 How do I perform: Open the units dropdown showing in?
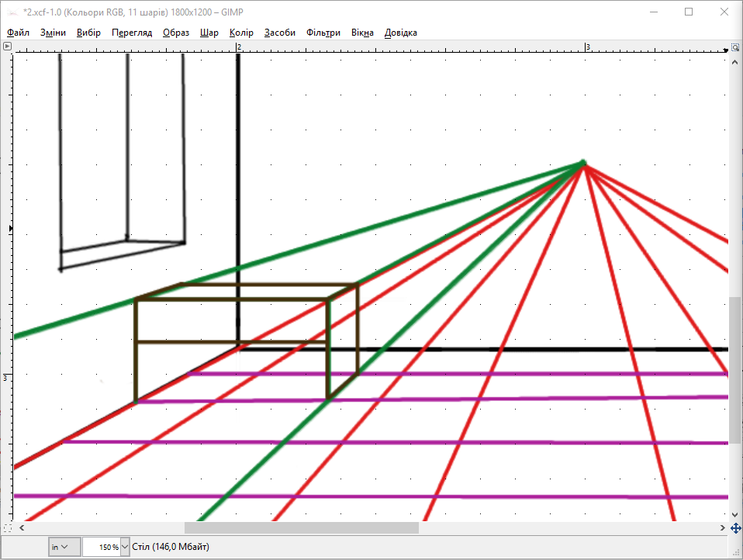[x=64, y=547]
